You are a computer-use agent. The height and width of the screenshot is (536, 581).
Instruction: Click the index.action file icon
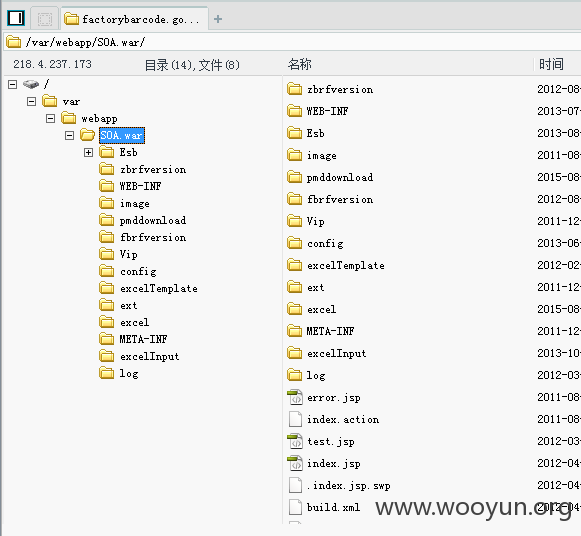click(295, 419)
